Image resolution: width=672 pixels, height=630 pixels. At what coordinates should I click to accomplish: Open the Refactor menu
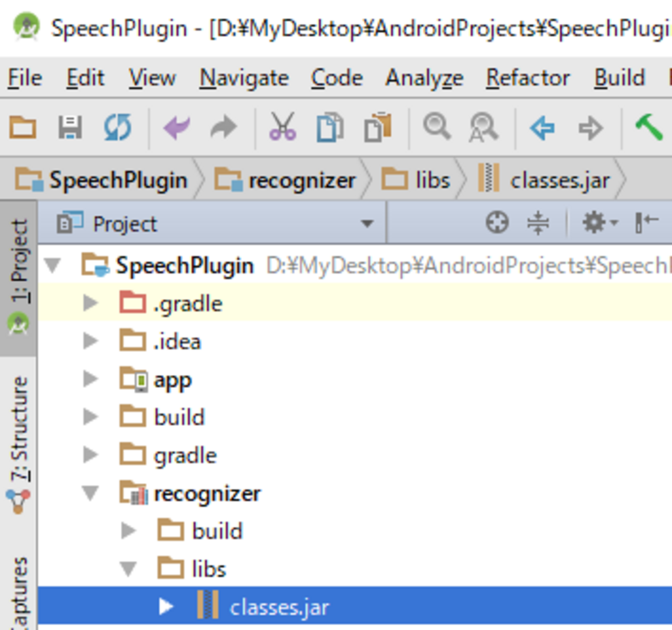coord(528,78)
